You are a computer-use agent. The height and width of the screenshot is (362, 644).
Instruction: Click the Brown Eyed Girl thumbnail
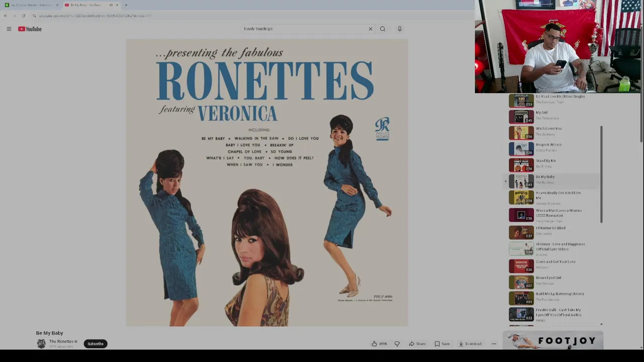[x=521, y=282]
